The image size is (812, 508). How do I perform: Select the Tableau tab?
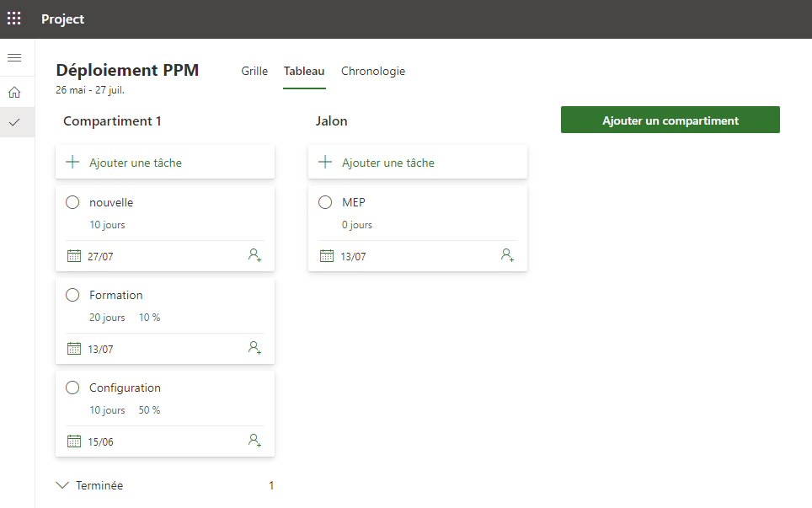[x=304, y=72]
